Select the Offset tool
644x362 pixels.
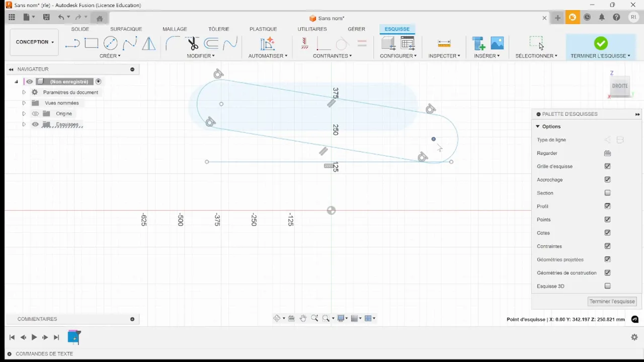pyautogui.click(x=212, y=44)
